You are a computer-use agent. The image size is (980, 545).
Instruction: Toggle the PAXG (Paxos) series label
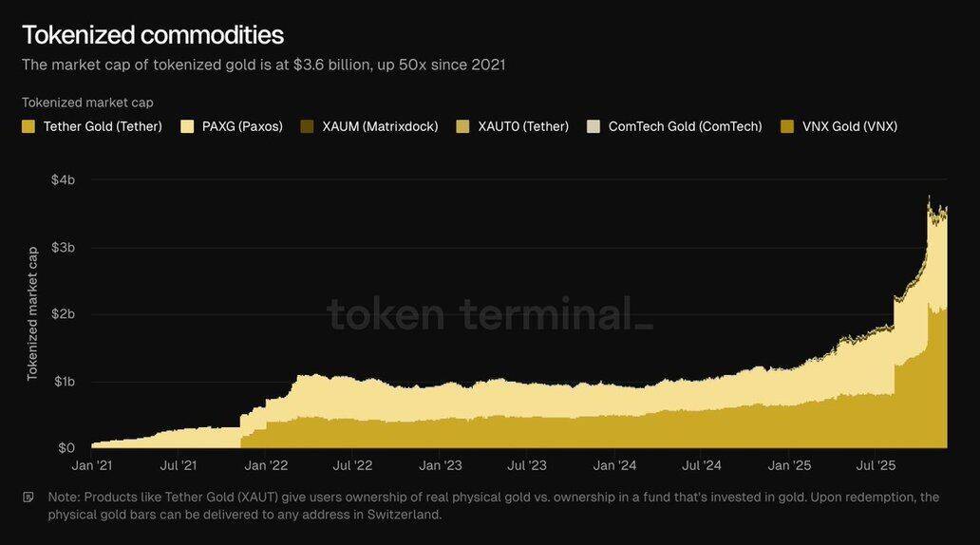click(243, 126)
